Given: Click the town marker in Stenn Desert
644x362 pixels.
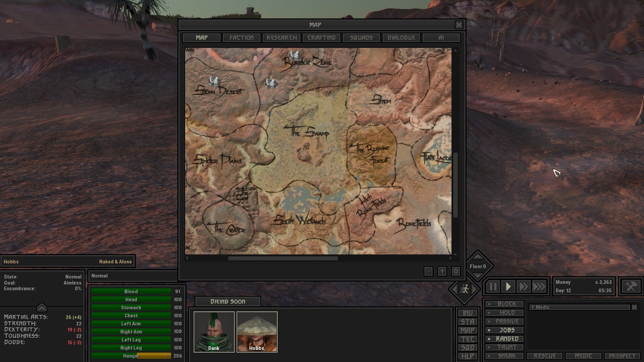Looking at the screenshot, I should (x=214, y=82).
